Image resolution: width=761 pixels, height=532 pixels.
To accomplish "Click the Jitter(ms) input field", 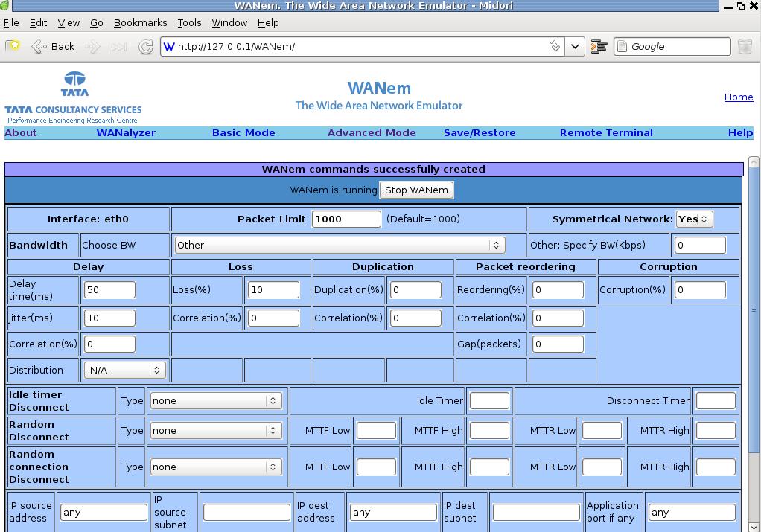I will click(109, 318).
